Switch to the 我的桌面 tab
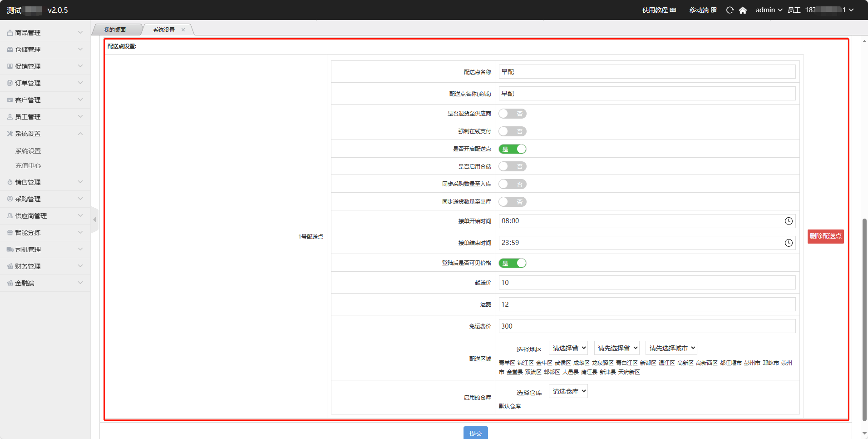 (x=115, y=30)
